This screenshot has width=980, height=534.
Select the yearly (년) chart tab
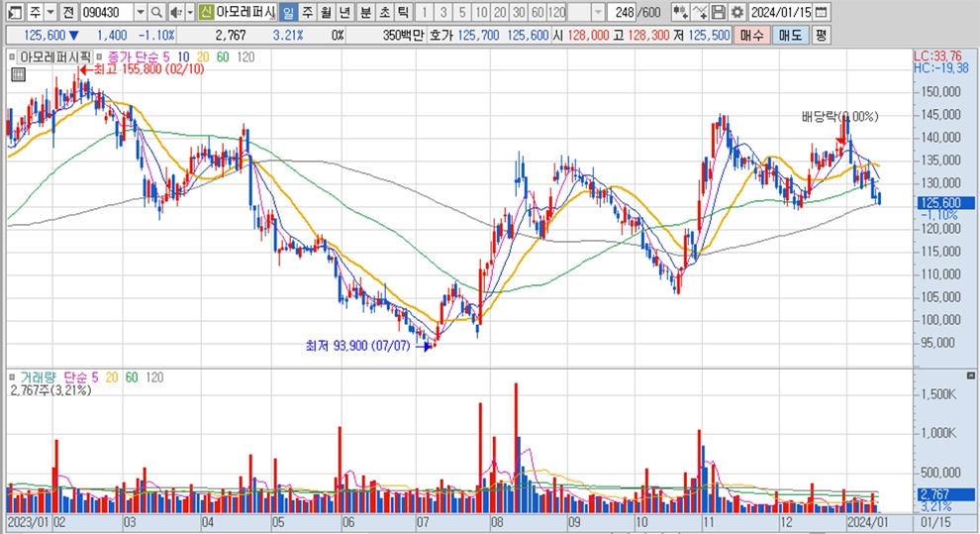[x=344, y=12]
